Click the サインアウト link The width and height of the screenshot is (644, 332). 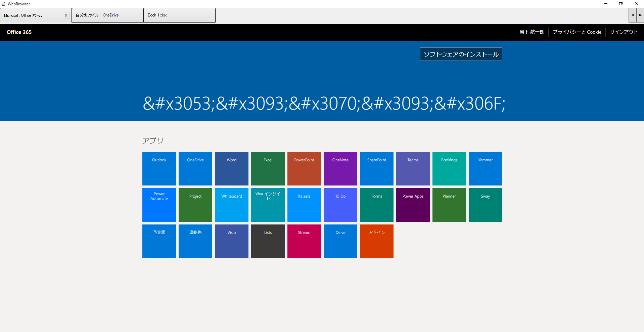tap(624, 32)
